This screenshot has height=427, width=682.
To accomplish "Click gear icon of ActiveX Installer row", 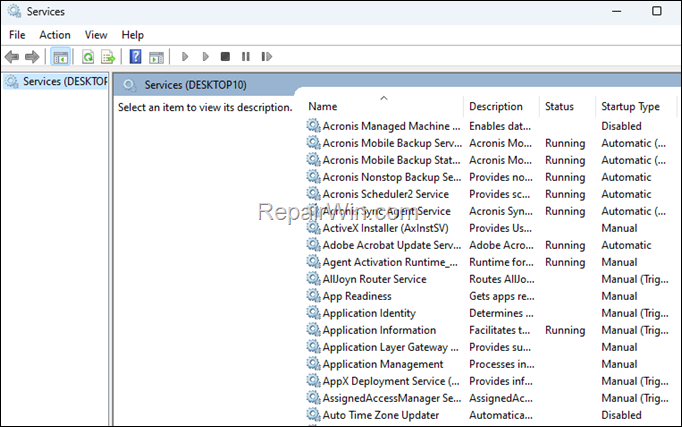I will click(x=313, y=227).
